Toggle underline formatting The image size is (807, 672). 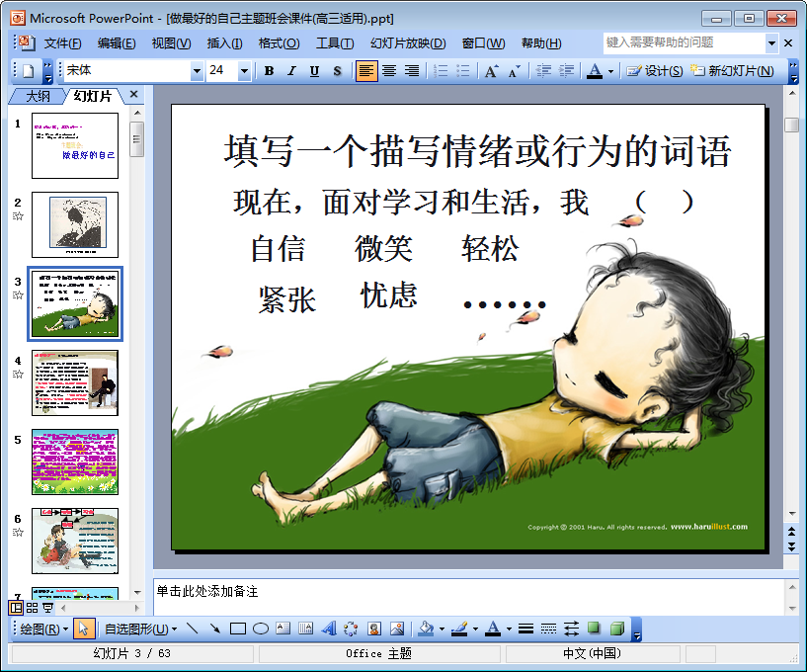pos(314,70)
